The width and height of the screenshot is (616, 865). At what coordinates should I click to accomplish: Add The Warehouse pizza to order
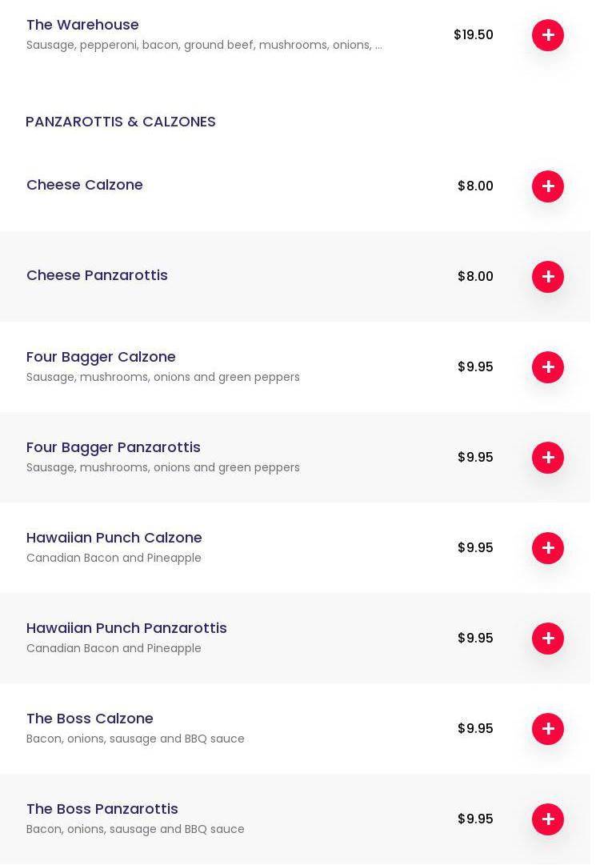click(x=547, y=35)
